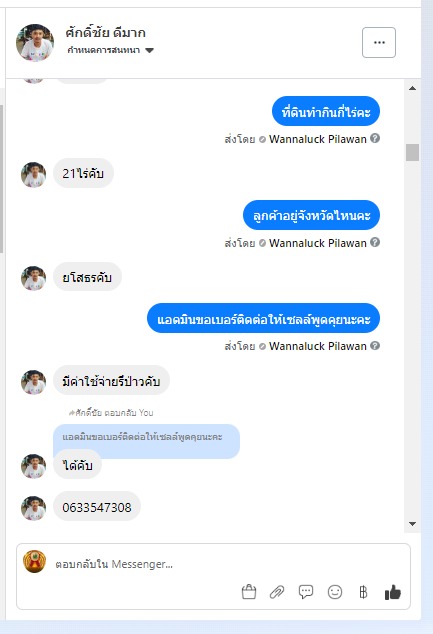Click the customer name in the chat header
This screenshot has width=433, height=634.
click(x=106, y=32)
